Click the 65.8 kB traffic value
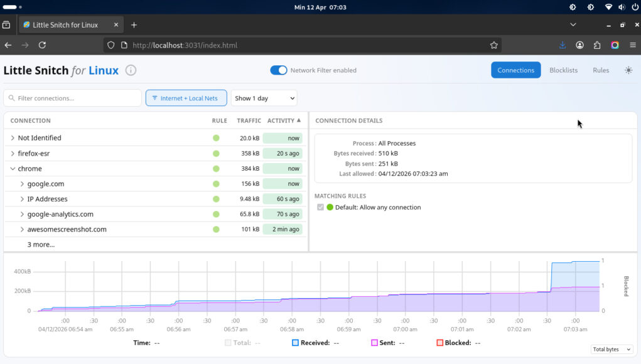Viewport: 641px width, 364px height. (x=249, y=214)
